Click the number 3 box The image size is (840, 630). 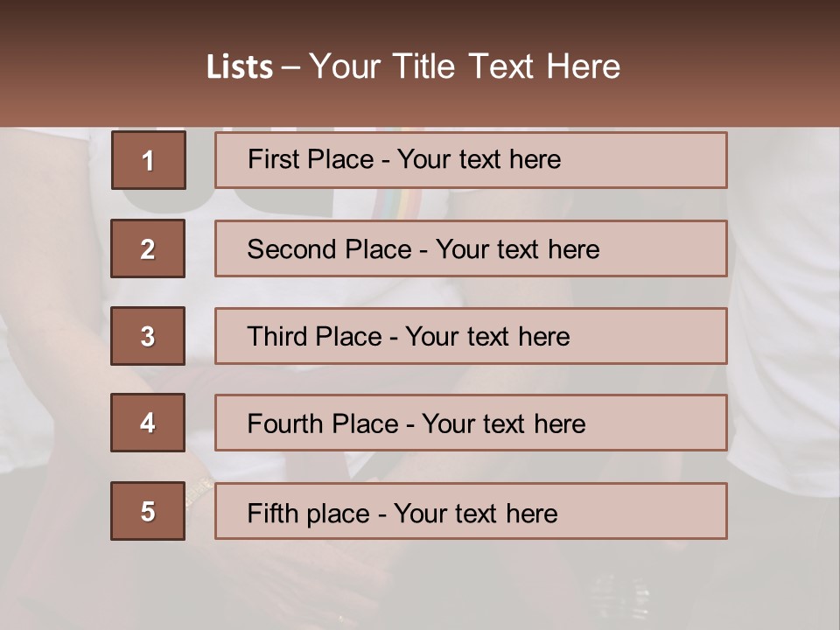coord(148,336)
